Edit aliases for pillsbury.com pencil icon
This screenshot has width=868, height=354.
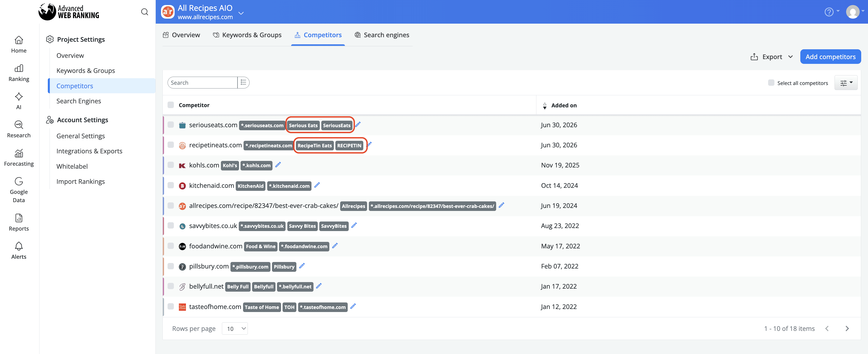coord(302,266)
